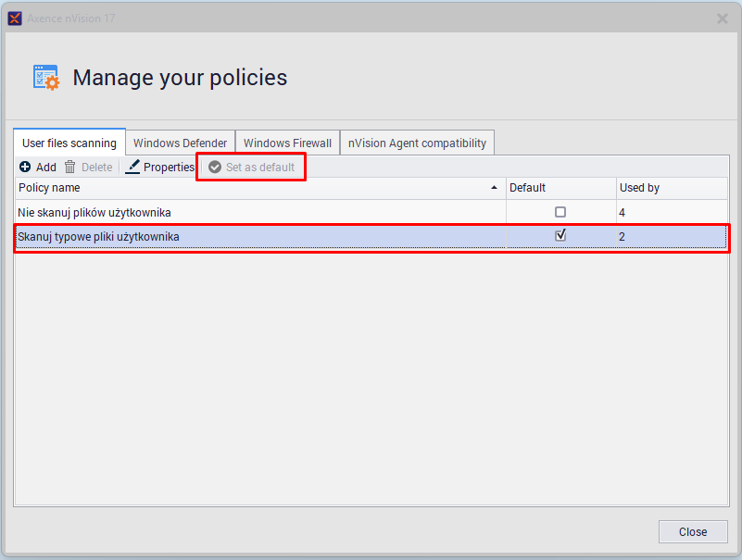Toggle default checkbox for Nie skanuj plików użytkownika
This screenshot has width=742, height=560.
560,212
